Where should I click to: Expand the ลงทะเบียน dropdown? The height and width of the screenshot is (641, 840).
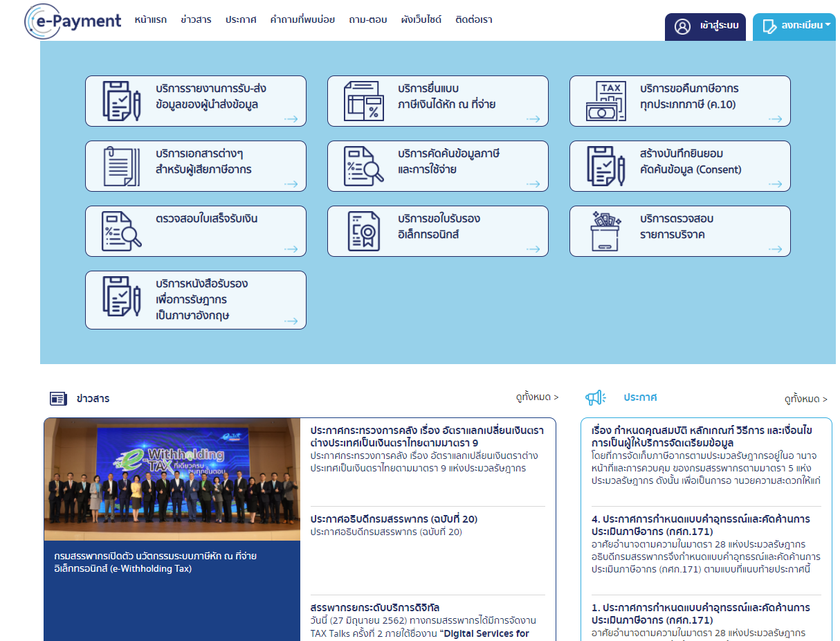tap(794, 27)
